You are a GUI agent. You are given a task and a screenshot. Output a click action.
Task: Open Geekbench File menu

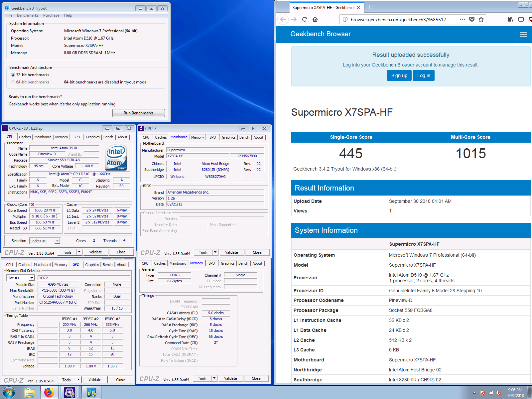(9, 15)
